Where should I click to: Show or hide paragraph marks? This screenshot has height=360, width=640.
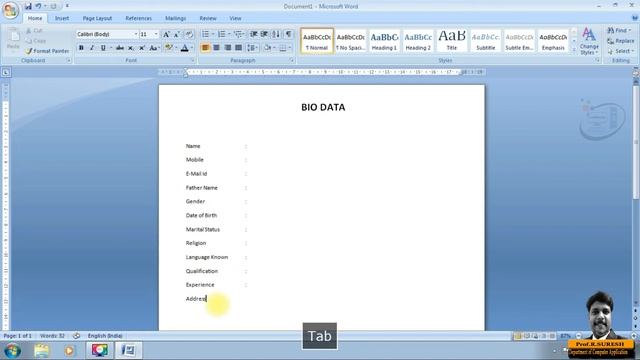pos(289,34)
